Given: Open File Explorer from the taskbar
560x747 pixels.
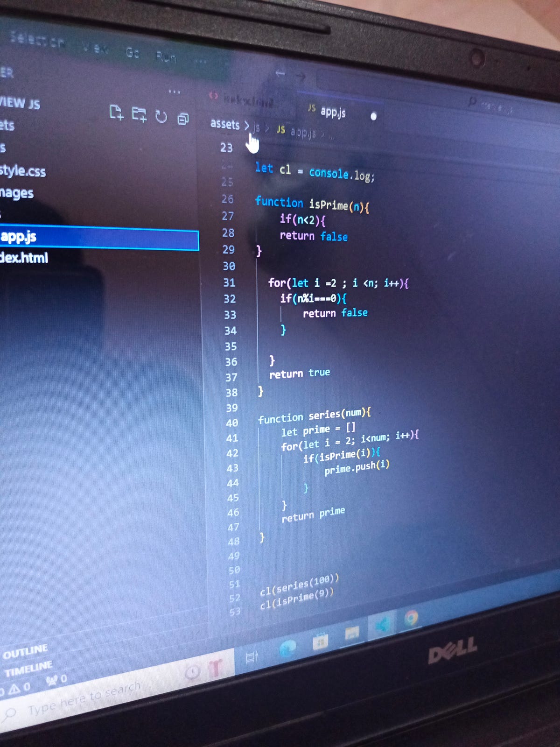Looking at the screenshot, I should point(352,633).
